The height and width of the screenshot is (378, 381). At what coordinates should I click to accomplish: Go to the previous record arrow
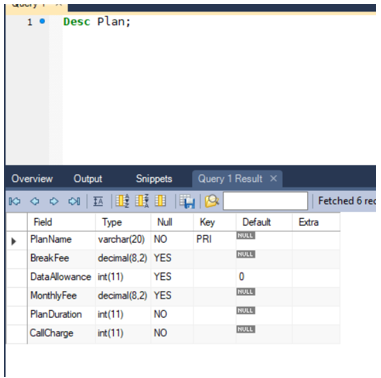(x=35, y=201)
